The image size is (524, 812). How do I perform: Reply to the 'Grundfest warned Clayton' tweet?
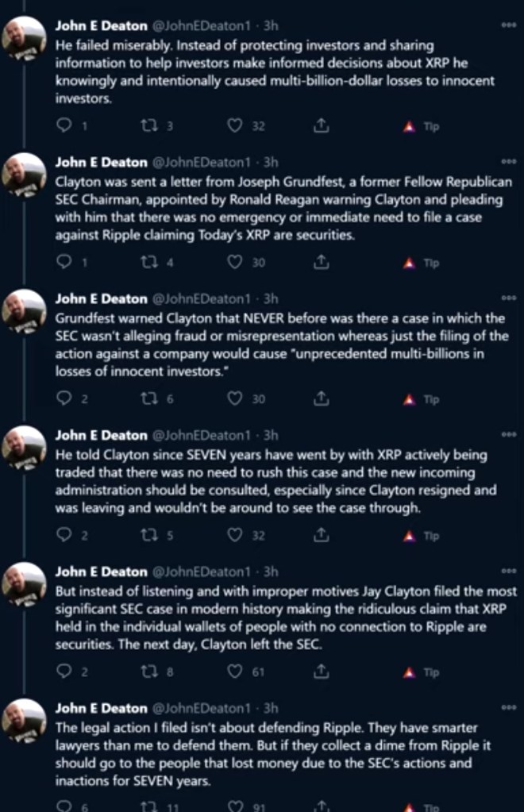click(67, 399)
